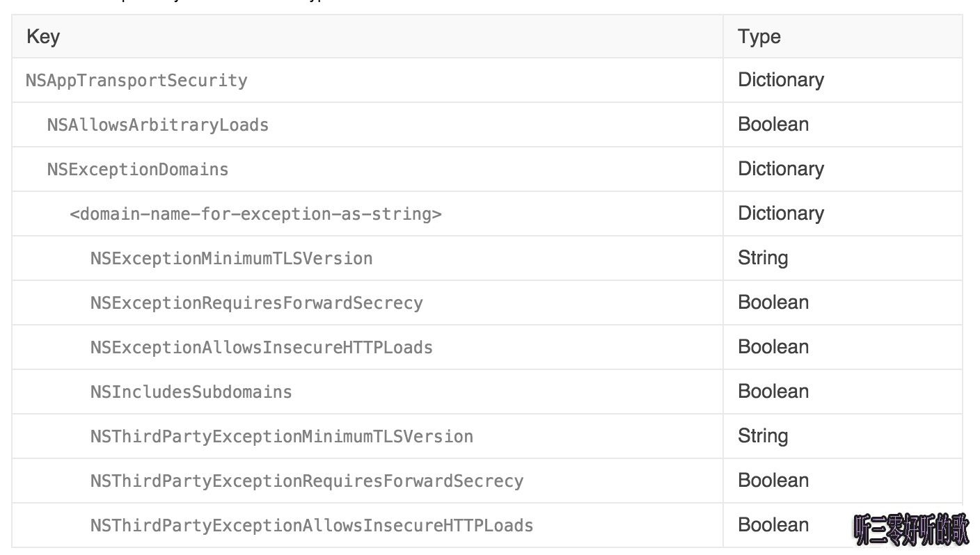Click Boolean type in NSThirdPartyExceptionAllowsInsecureHTTPLoads row
This screenshot has width=980, height=555.
pos(773,525)
